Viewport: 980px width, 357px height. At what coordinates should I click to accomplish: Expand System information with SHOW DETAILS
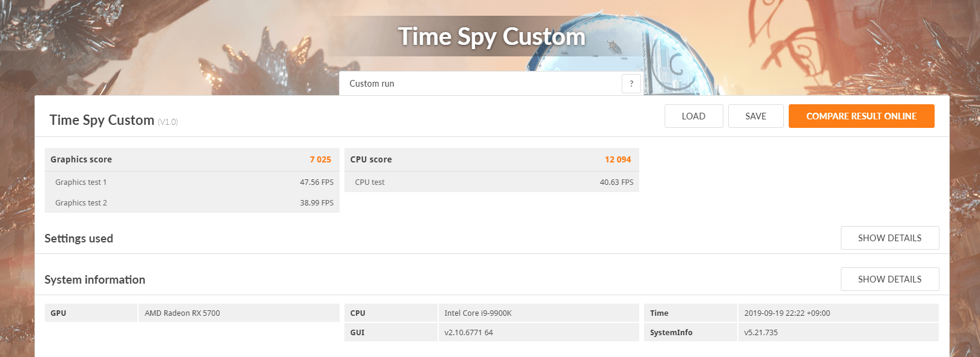[x=889, y=279]
